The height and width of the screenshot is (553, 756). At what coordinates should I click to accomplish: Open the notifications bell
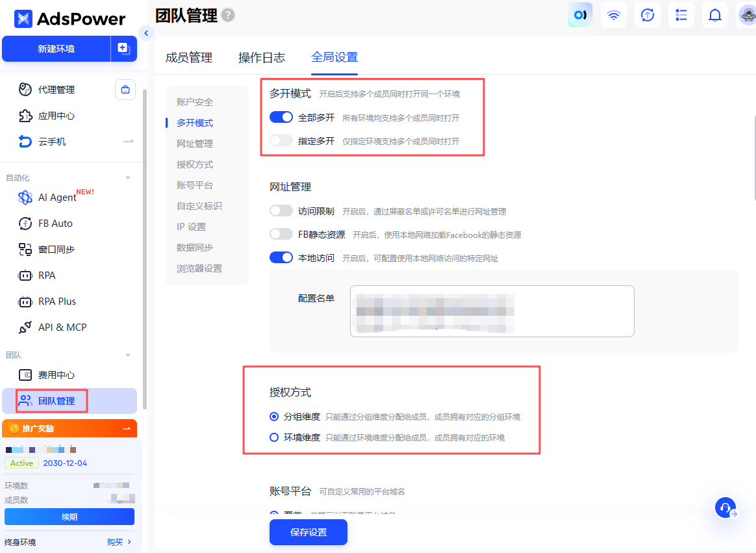tap(714, 15)
